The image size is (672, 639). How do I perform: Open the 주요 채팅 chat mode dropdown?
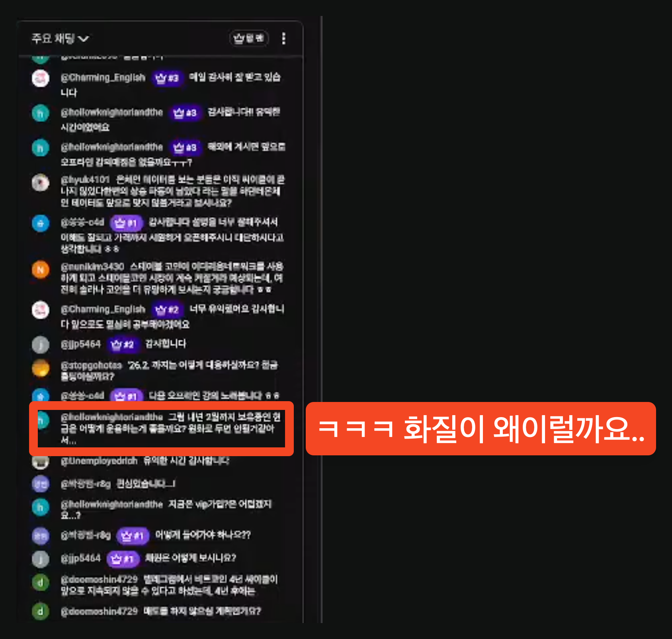60,39
